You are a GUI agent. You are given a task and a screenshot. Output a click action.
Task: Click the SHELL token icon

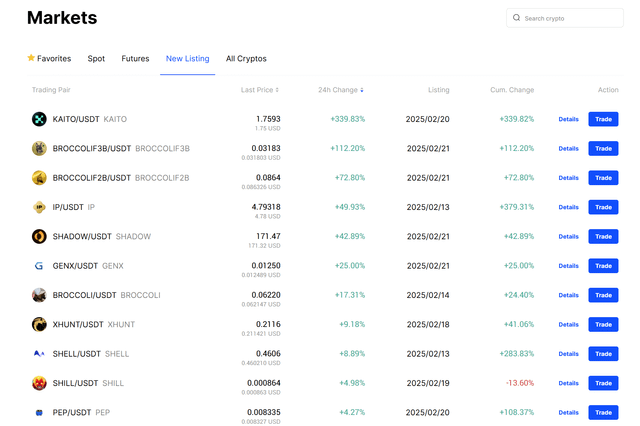tap(39, 354)
